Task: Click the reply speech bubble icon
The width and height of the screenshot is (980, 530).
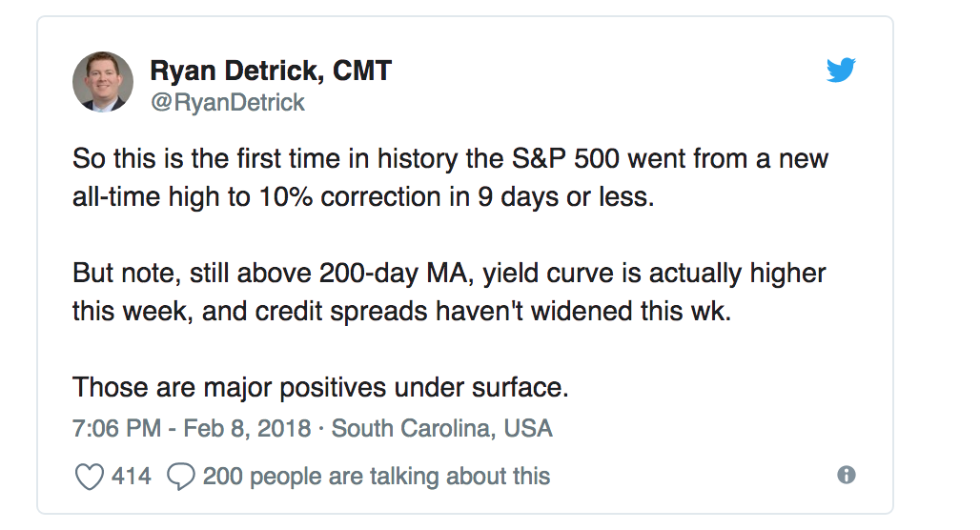Action: point(180,476)
